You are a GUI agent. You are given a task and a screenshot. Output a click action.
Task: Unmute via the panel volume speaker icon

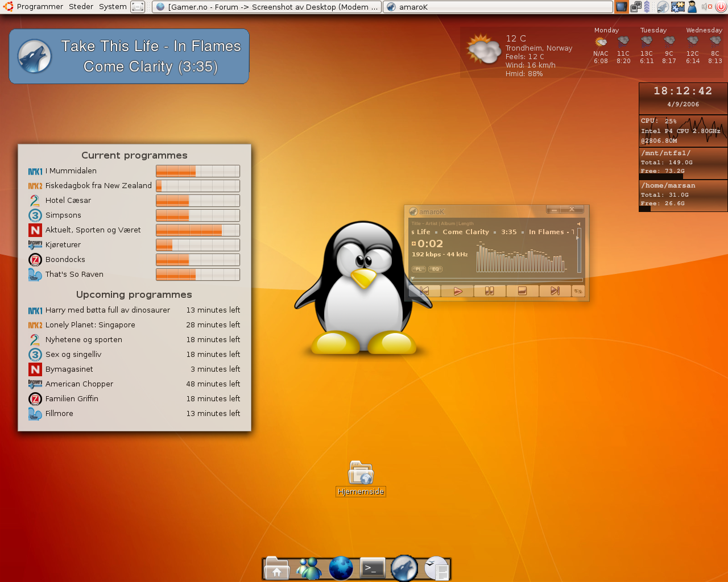pyautogui.click(x=706, y=7)
